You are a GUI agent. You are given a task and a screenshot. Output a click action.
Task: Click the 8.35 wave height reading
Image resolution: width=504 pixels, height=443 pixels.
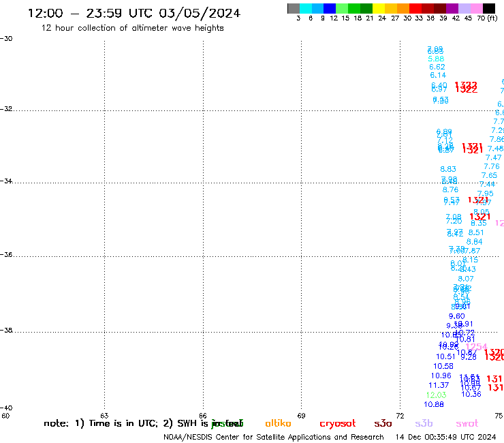tap(479, 224)
